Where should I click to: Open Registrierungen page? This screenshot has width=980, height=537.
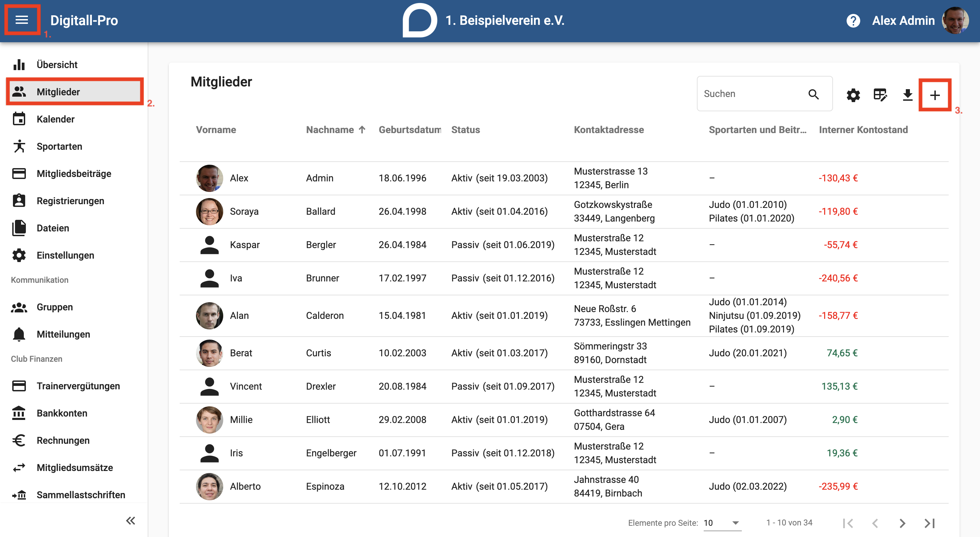pos(74,200)
